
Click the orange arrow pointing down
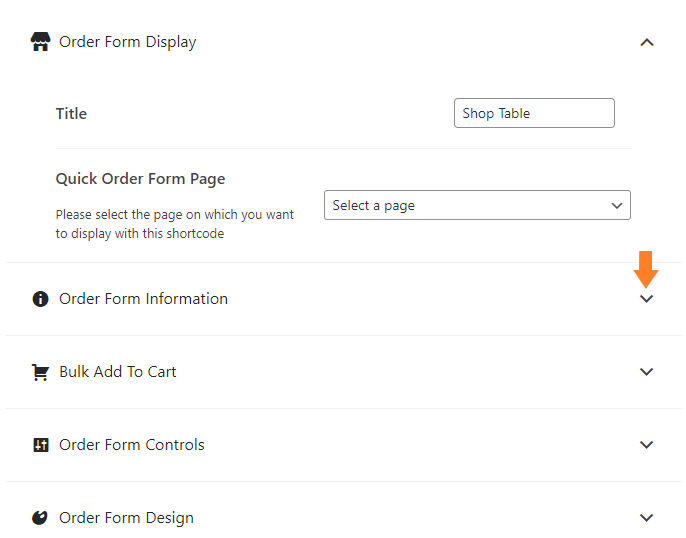point(646,269)
